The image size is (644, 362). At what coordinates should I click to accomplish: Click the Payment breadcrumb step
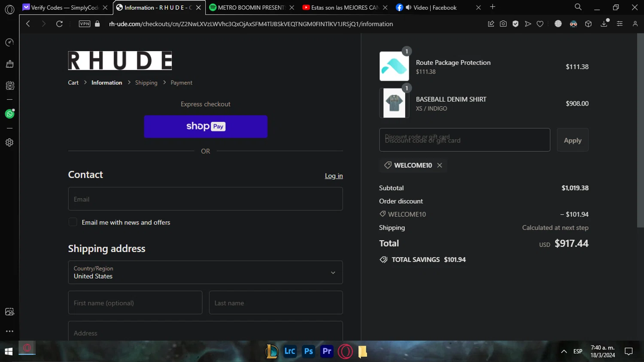click(x=182, y=82)
